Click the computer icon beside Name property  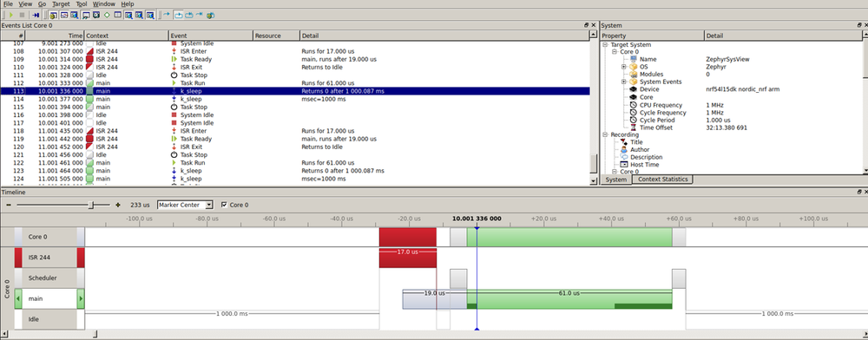pyautogui.click(x=634, y=59)
